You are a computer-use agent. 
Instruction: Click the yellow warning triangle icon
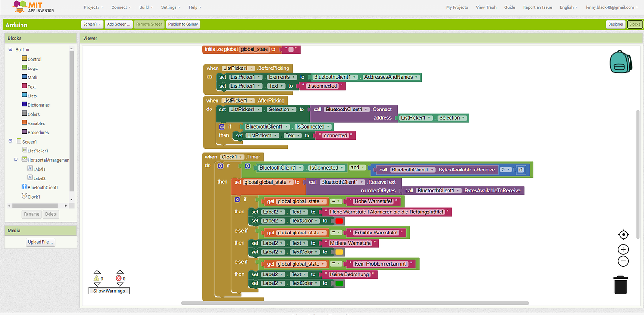point(97,278)
